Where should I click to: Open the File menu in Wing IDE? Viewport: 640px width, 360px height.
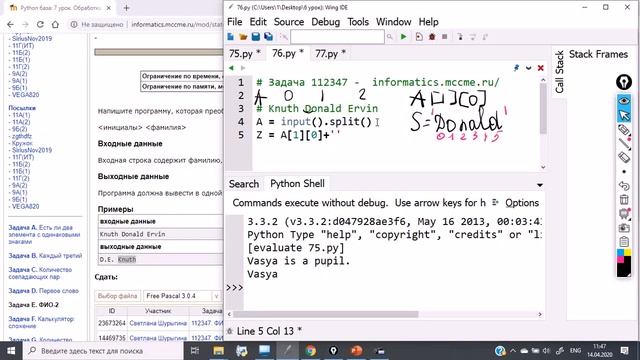[x=234, y=22]
